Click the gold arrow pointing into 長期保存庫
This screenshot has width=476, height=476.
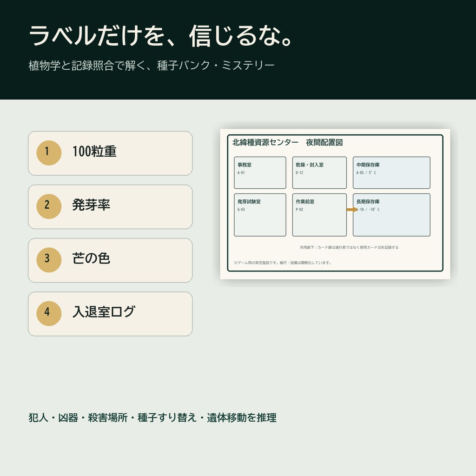(352, 210)
